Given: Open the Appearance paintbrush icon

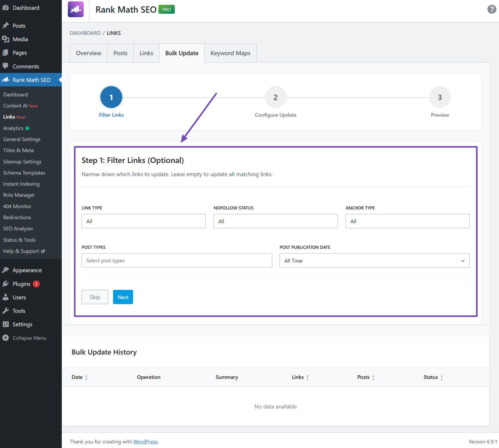Looking at the screenshot, I should 6,270.
